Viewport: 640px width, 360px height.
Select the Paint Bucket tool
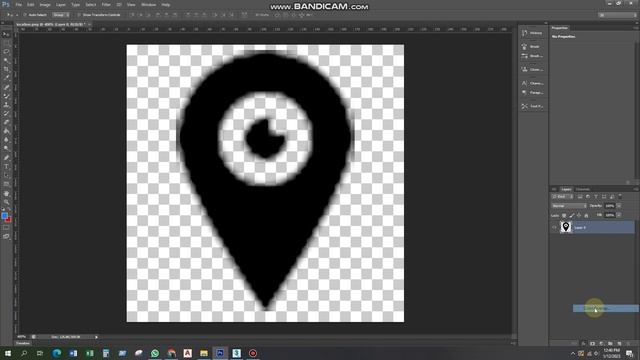(6, 131)
